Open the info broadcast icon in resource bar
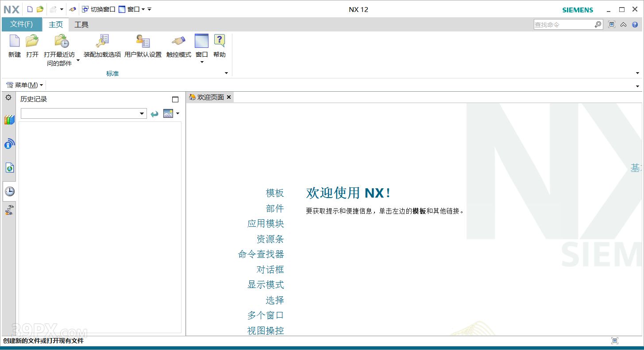Screen dimensions: 644x350 (9, 144)
